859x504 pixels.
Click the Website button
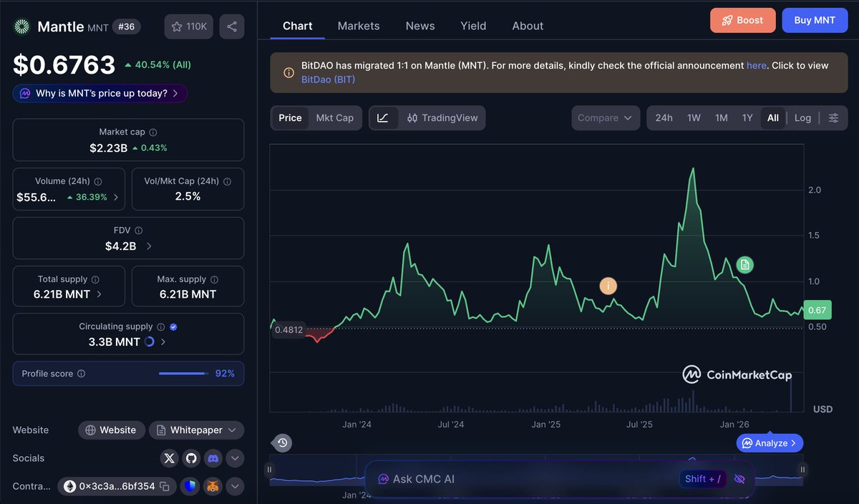click(110, 430)
